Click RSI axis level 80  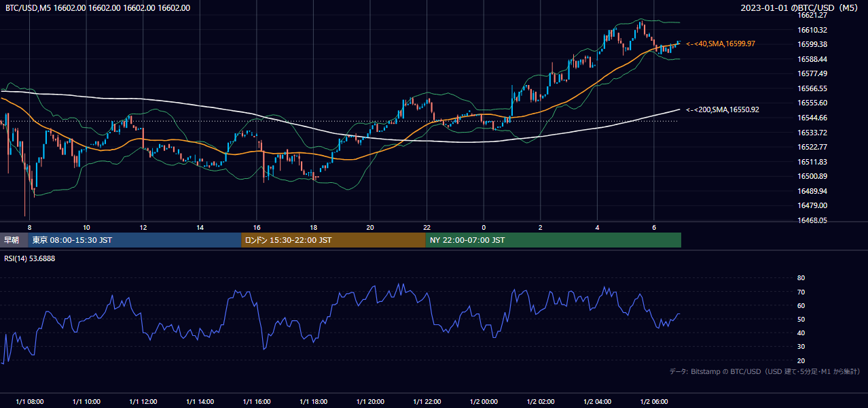coord(801,278)
